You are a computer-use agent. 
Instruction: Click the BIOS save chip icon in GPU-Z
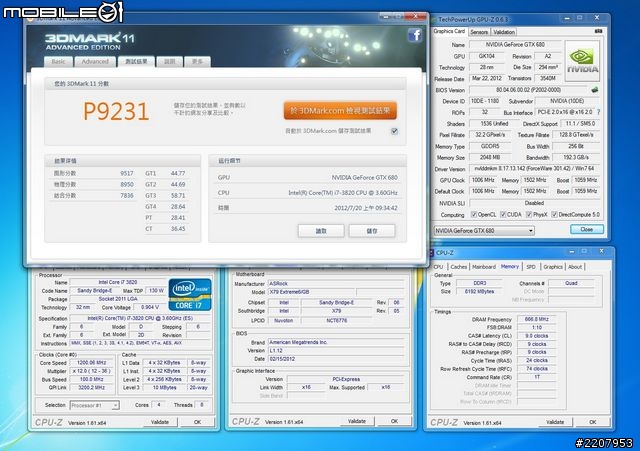coord(595,90)
